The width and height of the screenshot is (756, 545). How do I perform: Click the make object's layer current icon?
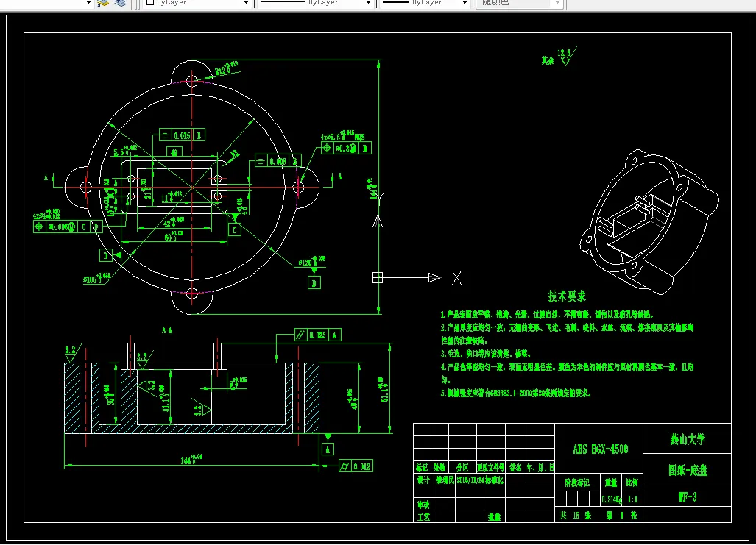click(x=103, y=3)
